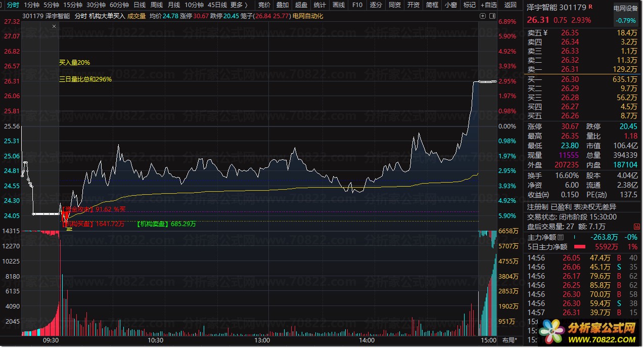Viewport: 644px width, 348px height.
Task: Select the 15分钟 period tab
Action: (73, 5)
